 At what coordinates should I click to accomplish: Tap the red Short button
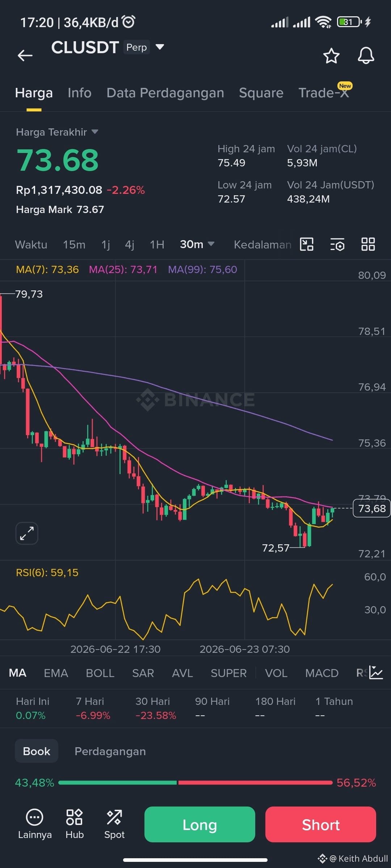(321, 824)
